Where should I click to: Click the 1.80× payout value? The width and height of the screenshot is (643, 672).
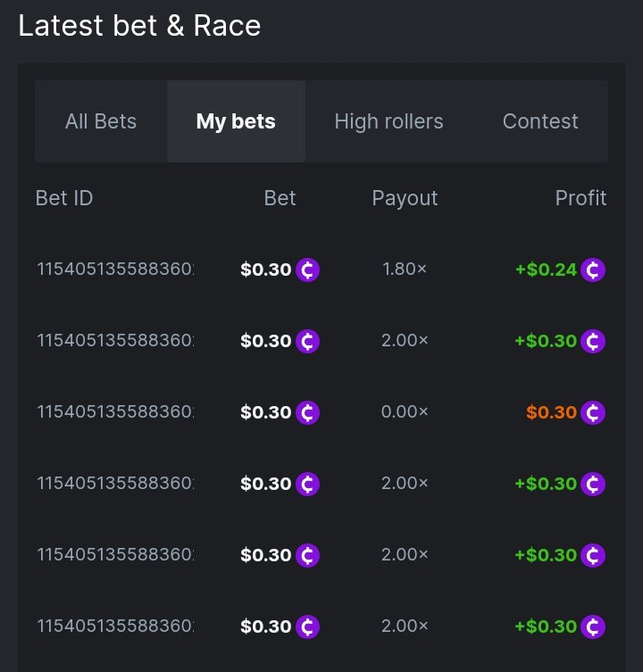click(x=405, y=270)
